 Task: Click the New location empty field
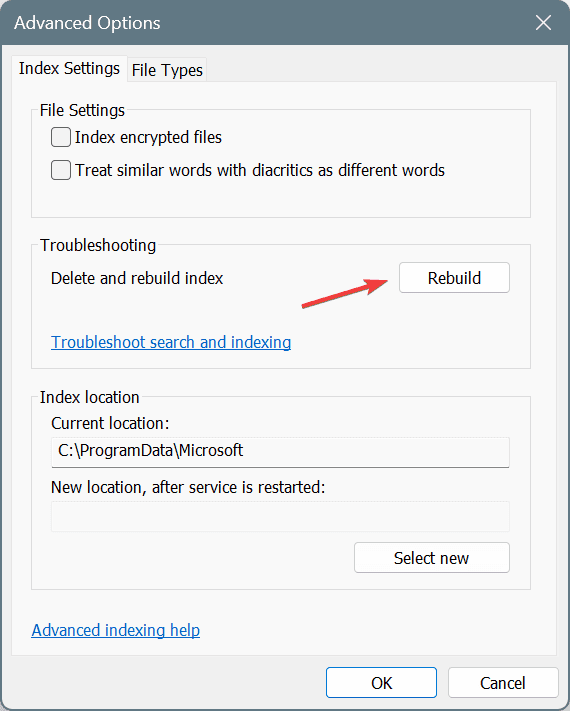tap(280, 516)
